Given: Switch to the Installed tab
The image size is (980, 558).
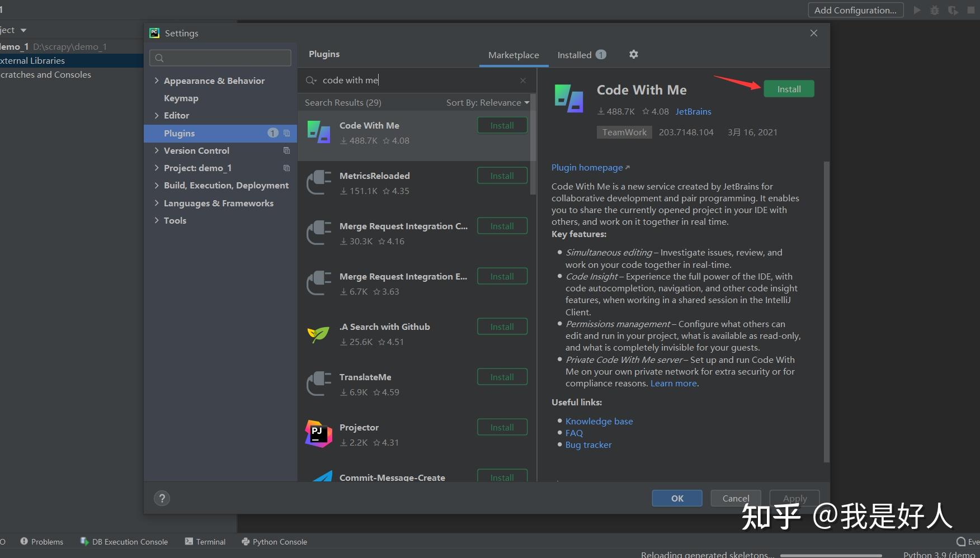Looking at the screenshot, I should 582,55.
